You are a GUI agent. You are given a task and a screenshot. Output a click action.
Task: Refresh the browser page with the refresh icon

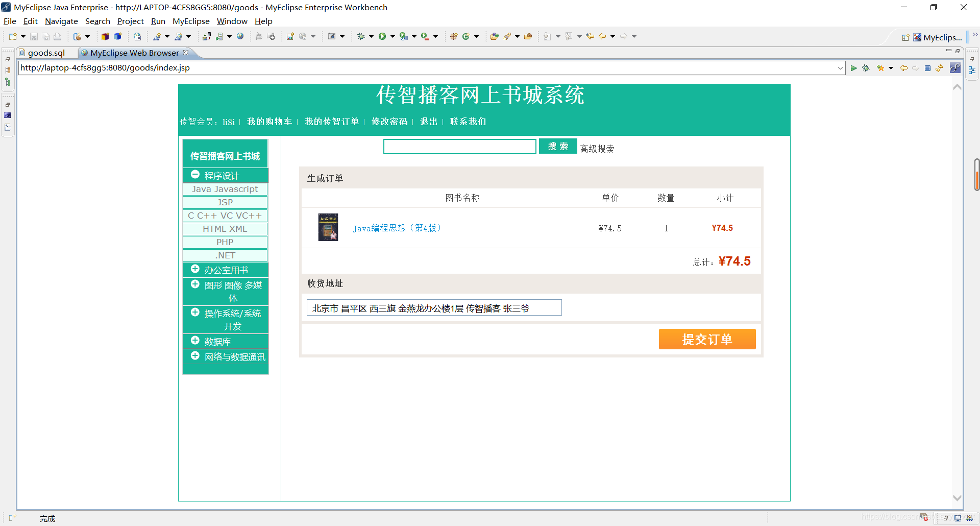[940, 68]
